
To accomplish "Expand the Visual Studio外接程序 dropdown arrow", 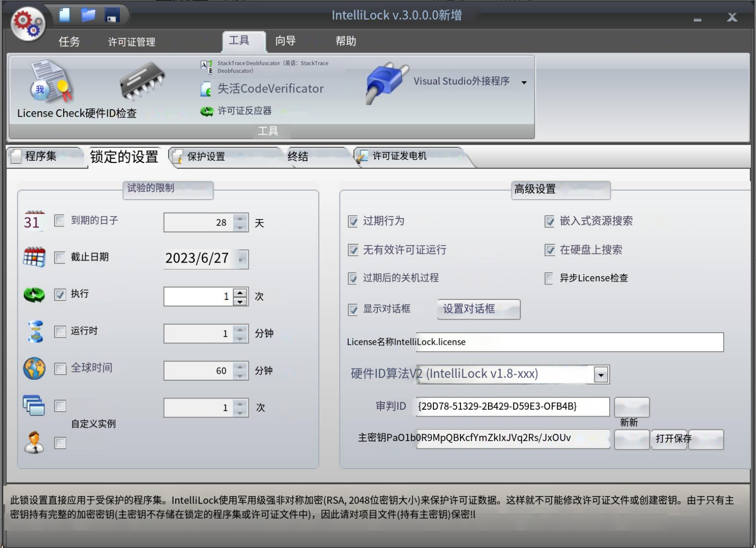I will click(524, 82).
